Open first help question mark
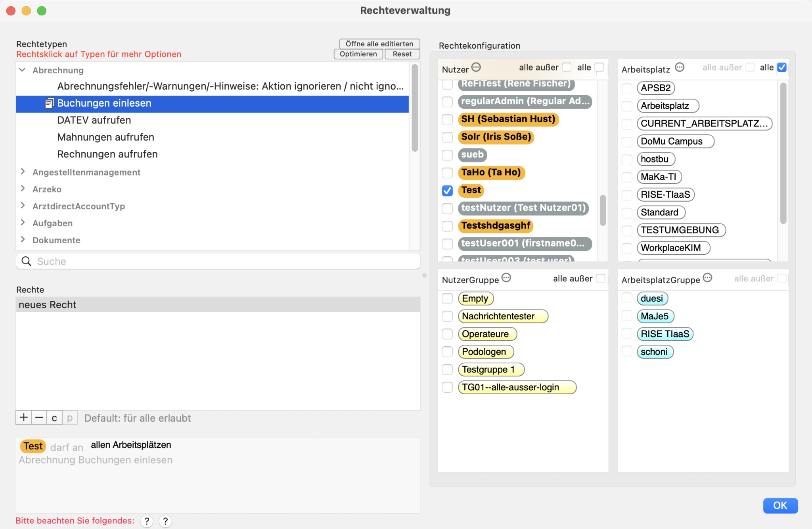This screenshot has height=529, width=812. point(147,521)
